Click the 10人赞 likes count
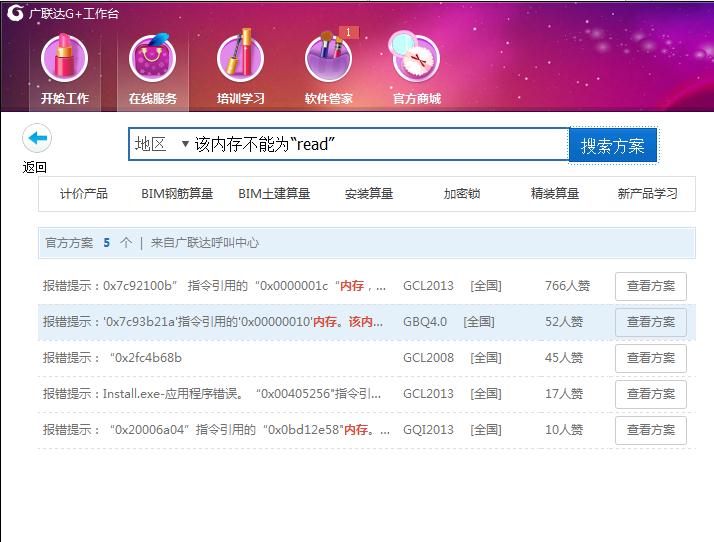Screen dimensions: 714x542 (x=564, y=430)
